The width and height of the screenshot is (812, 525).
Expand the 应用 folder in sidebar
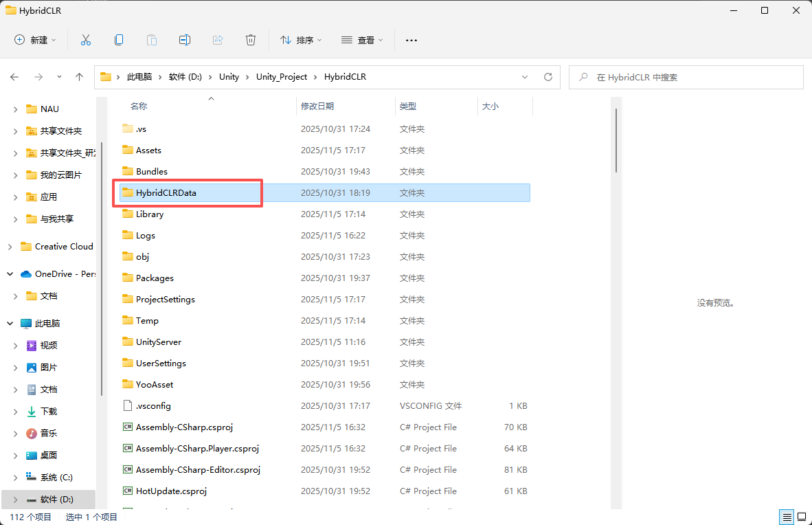pos(16,197)
